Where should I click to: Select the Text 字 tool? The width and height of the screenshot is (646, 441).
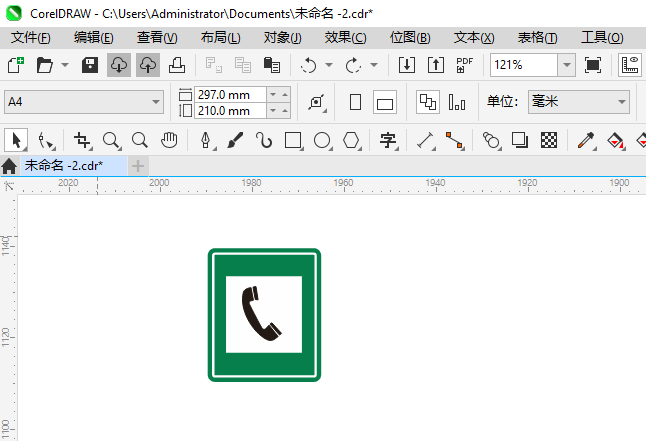[389, 140]
